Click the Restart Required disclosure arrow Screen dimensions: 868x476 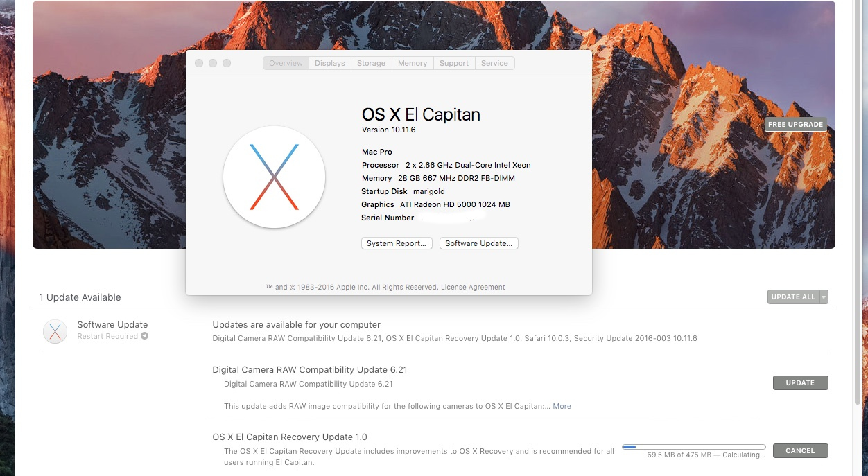(x=144, y=336)
